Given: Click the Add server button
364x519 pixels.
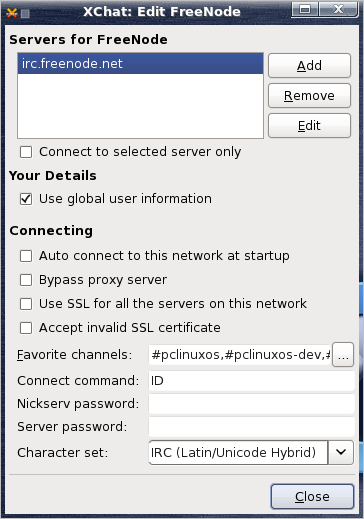Looking at the screenshot, I should click(x=309, y=65).
